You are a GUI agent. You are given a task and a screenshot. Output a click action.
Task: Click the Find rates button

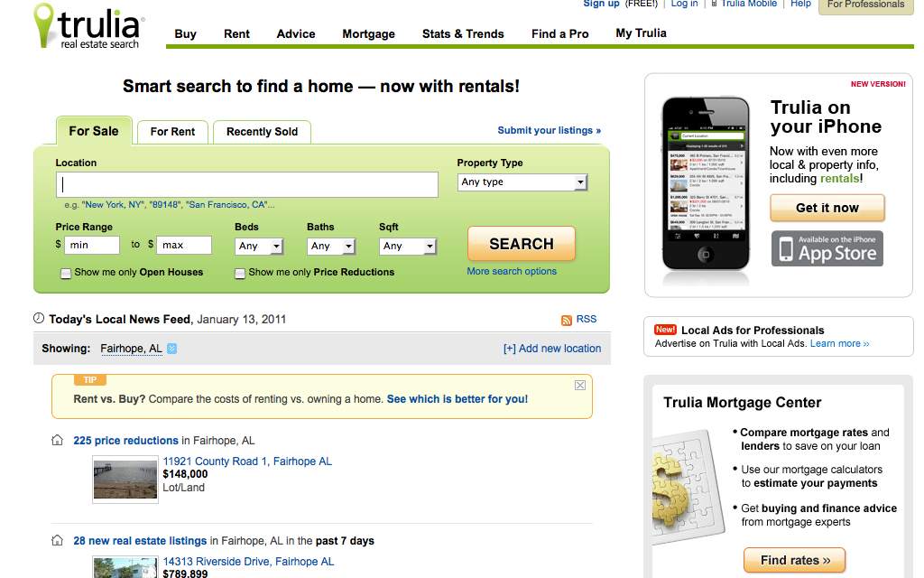(794, 560)
